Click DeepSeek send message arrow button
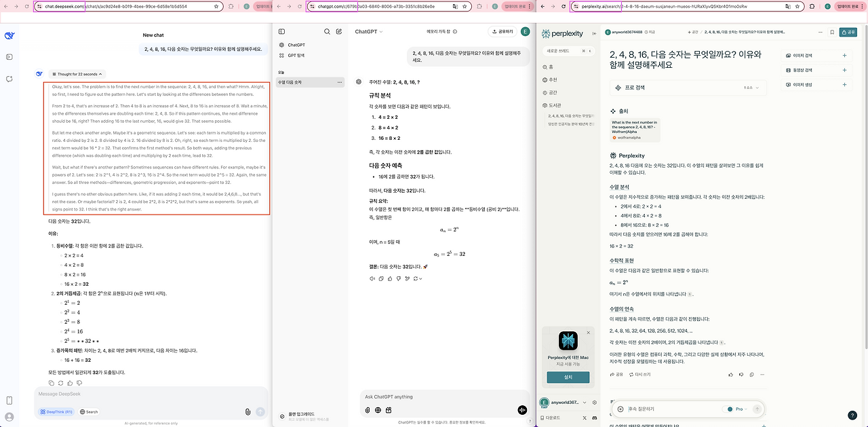 click(x=260, y=411)
